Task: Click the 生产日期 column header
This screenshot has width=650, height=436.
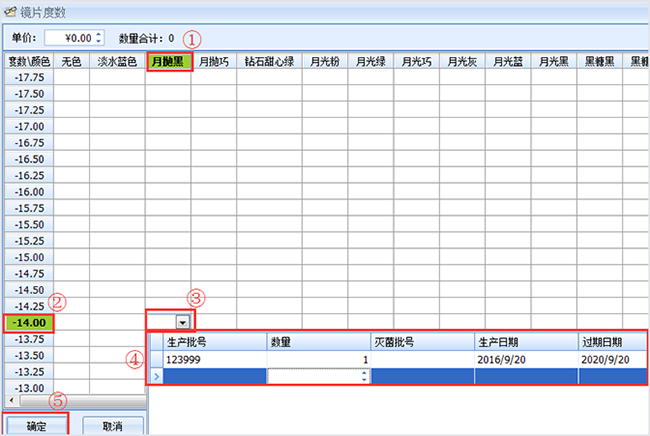Action: coord(526,342)
